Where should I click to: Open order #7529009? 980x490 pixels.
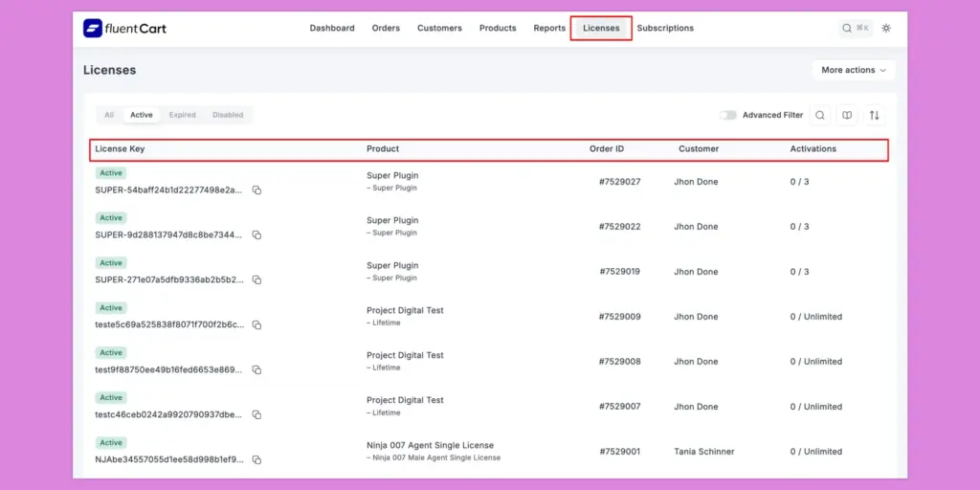(620, 317)
